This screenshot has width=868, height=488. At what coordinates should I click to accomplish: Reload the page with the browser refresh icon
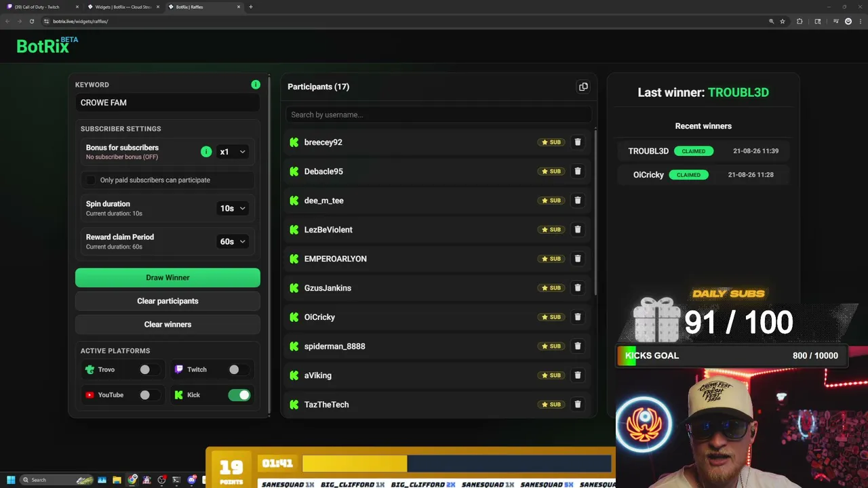pos(32,21)
